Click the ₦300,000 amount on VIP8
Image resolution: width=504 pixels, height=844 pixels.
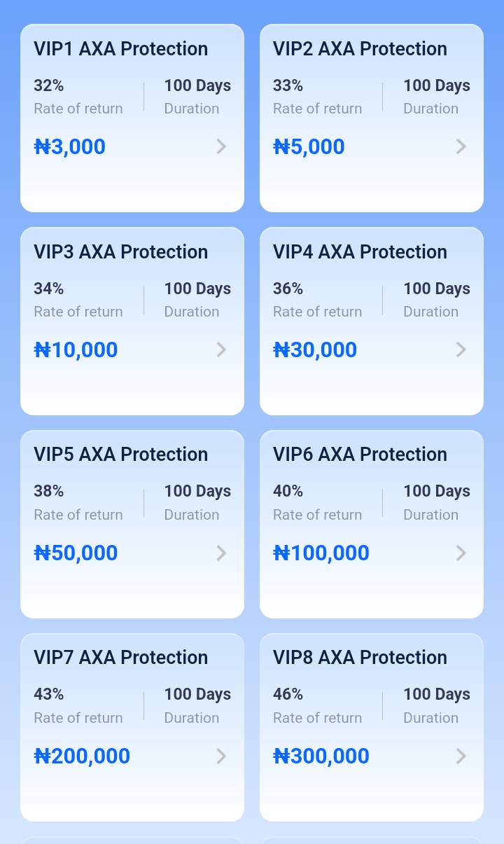tap(321, 756)
